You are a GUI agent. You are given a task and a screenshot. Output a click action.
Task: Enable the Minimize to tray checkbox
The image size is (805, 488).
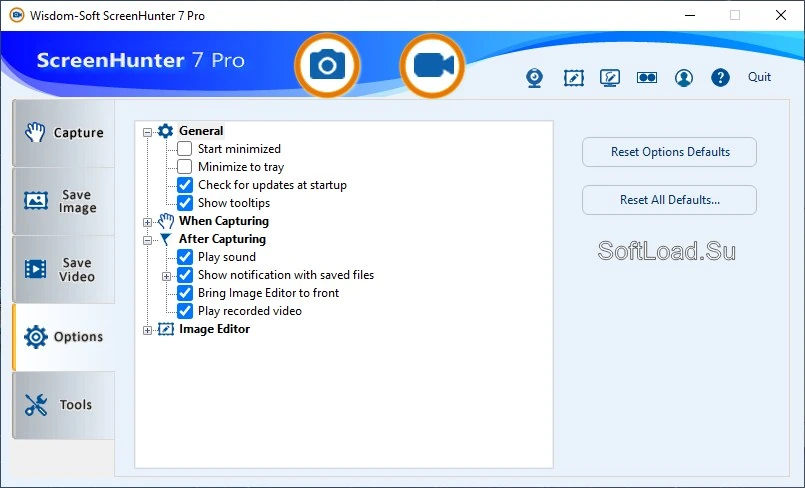(x=185, y=167)
